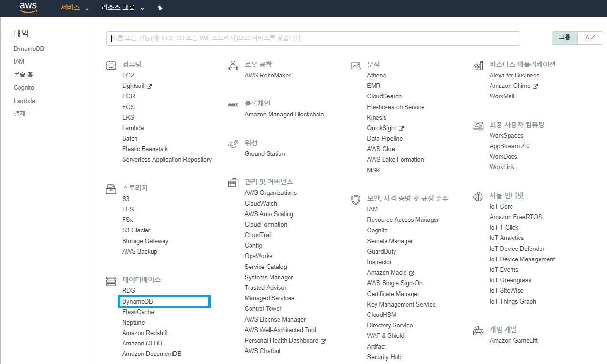Open Athena analytics service
607x364 pixels.
pos(376,76)
